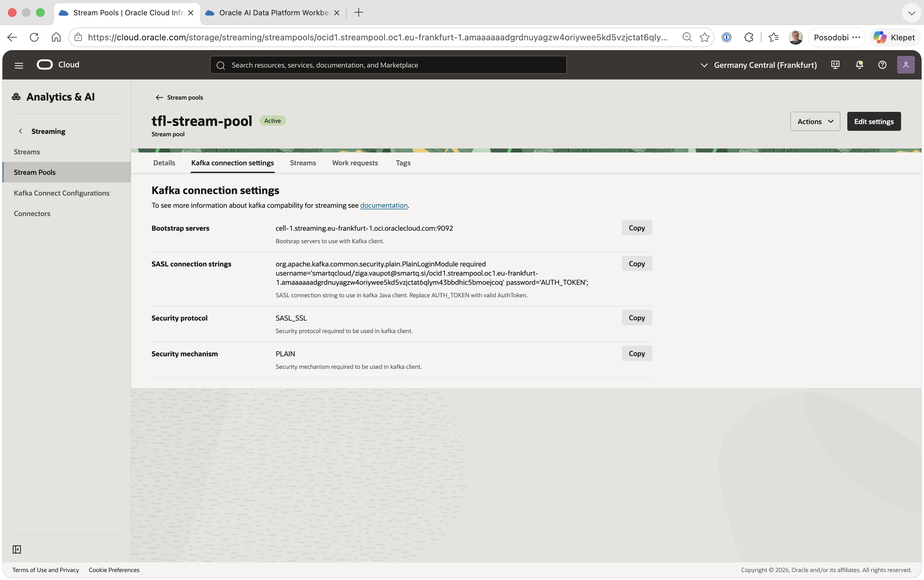Open the hamburger navigation menu
Viewport: 924px width, 580px height.
[x=19, y=65]
